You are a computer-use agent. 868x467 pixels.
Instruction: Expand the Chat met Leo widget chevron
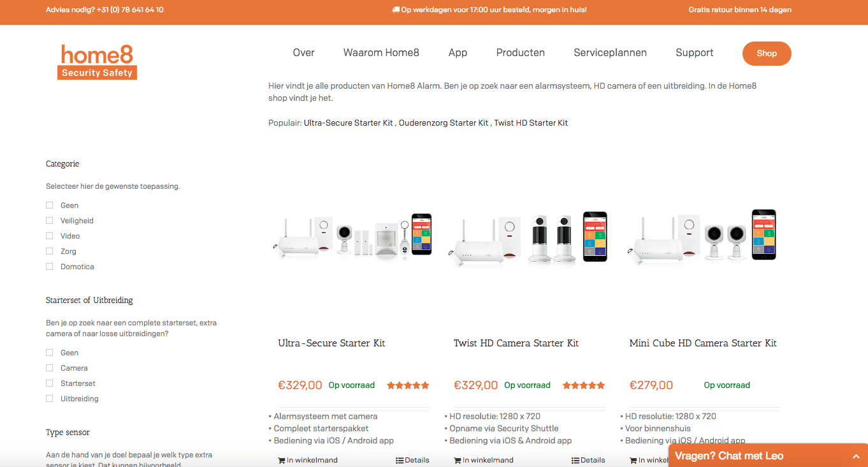[856, 456]
